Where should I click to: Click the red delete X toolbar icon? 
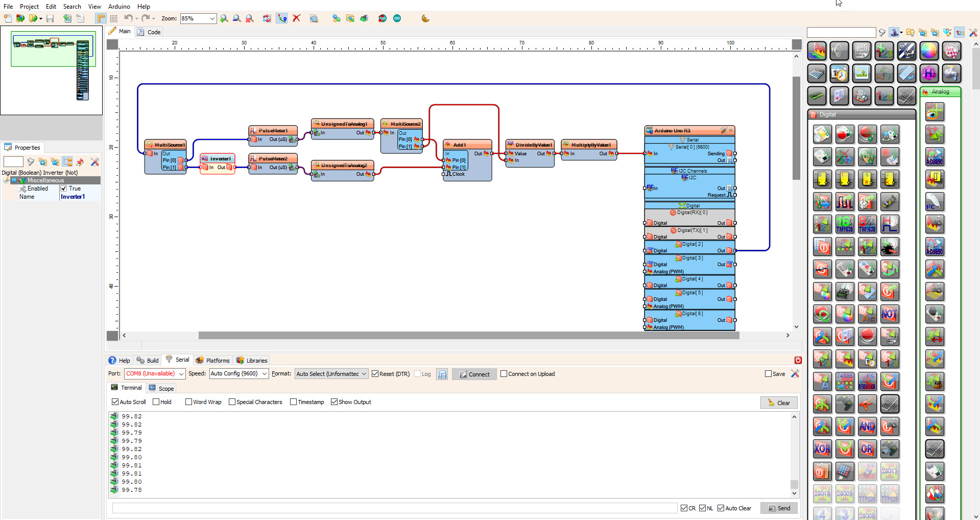pyautogui.click(x=296, y=18)
